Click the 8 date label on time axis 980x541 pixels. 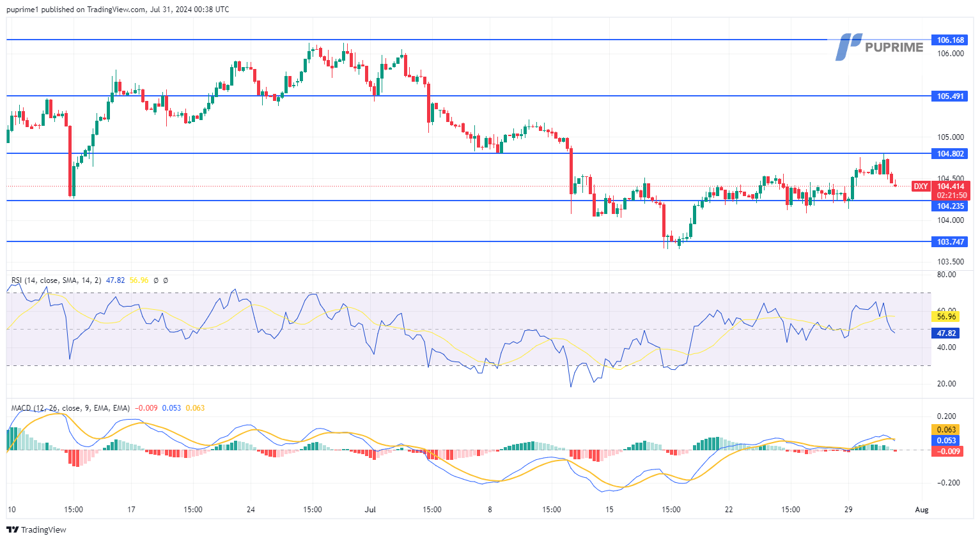coord(490,510)
